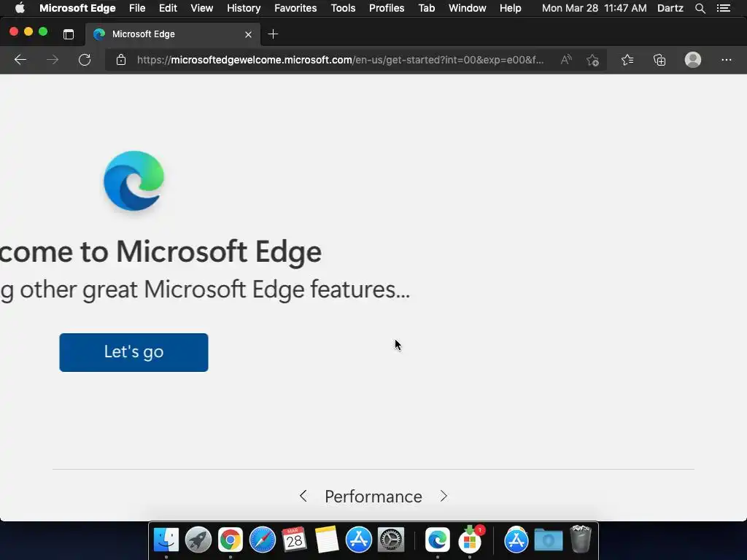Open the Favorites list icon
The width and height of the screenshot is (747, 560).
click(x=627, y=60)
